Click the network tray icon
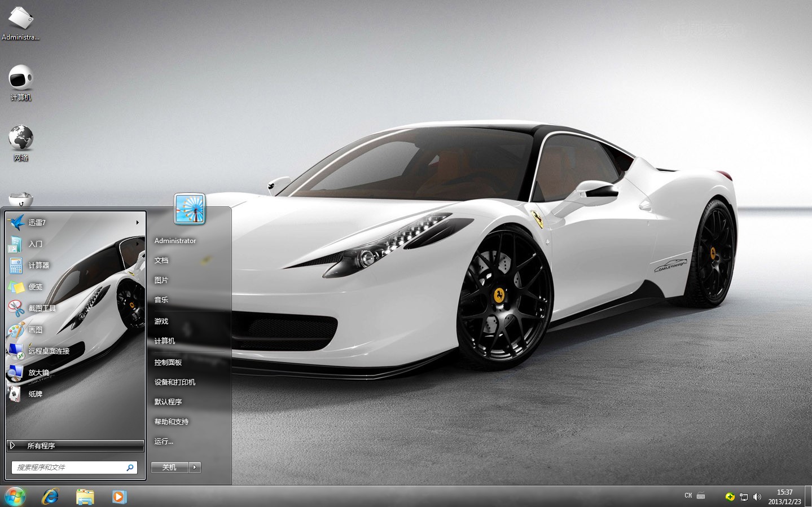Viewport: 812px width, 507px height. pos(744,497)
